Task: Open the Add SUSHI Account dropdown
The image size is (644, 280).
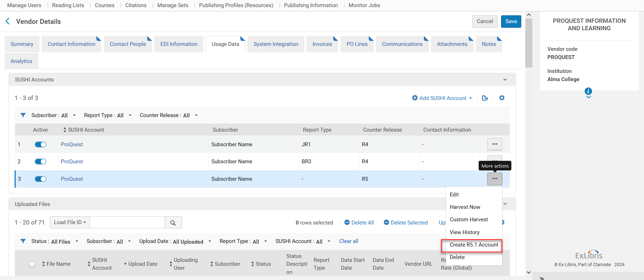Action: [442, 98]
